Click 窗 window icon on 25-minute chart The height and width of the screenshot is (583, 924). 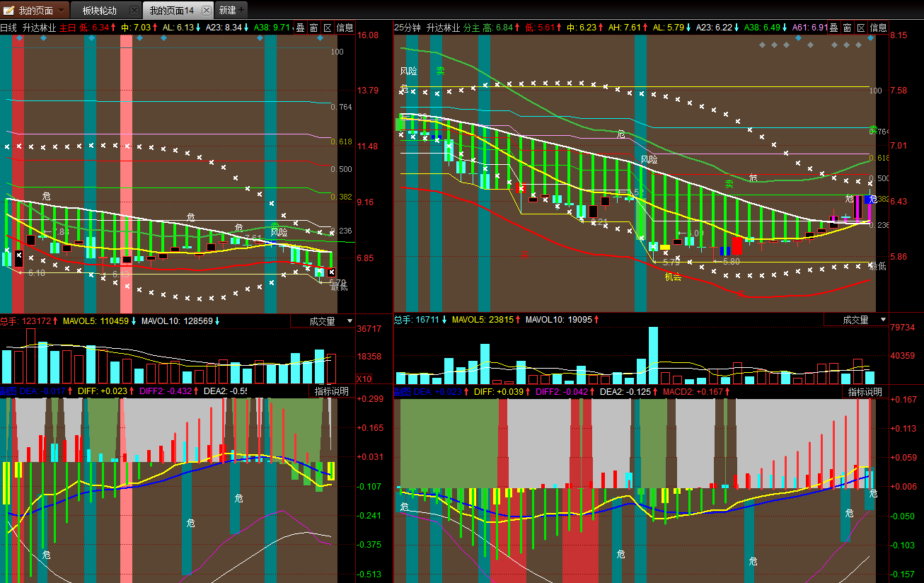click(x=847, y=28)
